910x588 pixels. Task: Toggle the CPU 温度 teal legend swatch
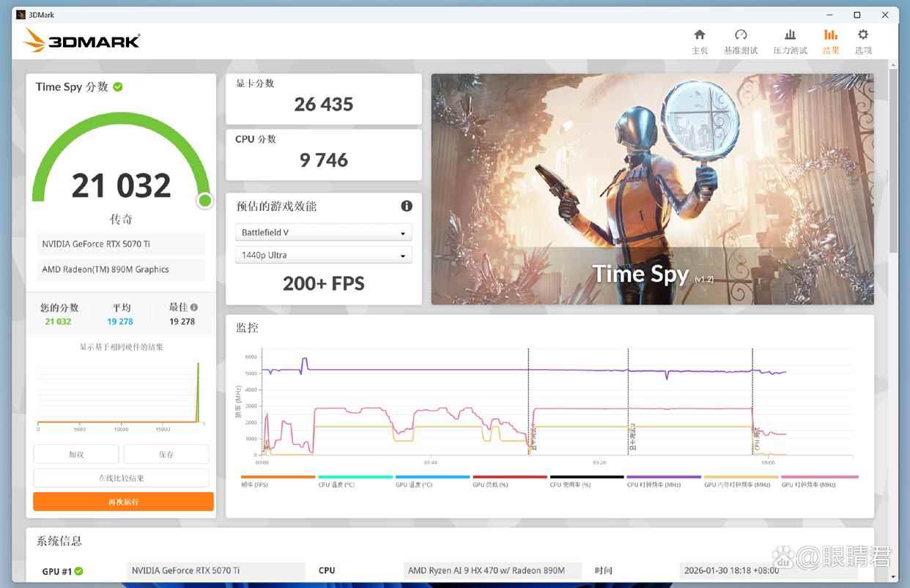[x=355, y=477]
